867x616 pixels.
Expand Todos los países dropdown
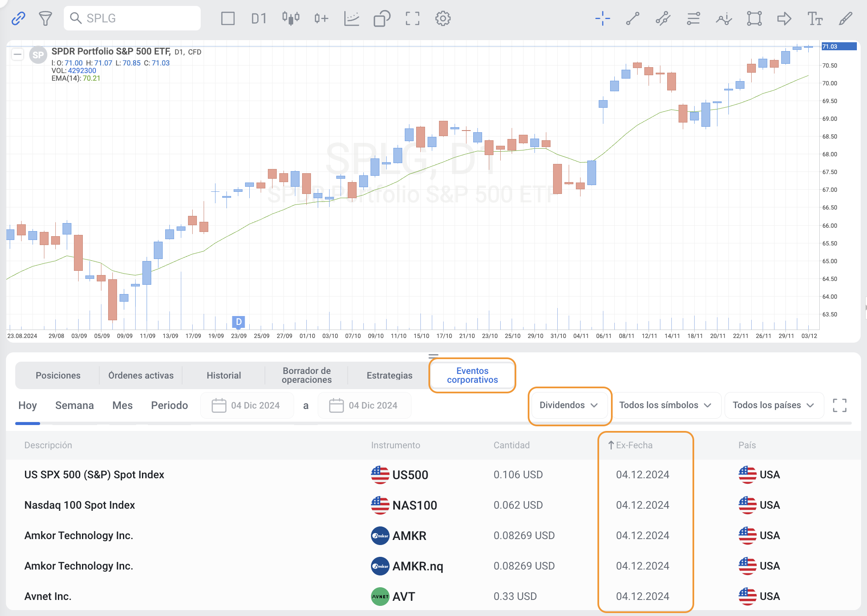773,405
